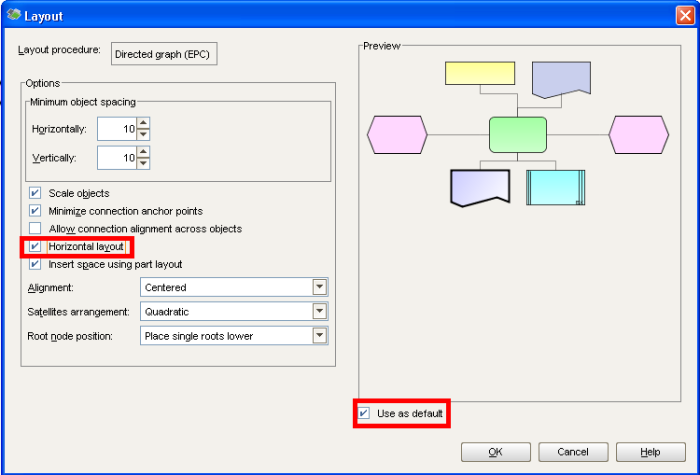This screenshot has width=700, height=475.
Task: Confirm the layout with OK
Action: (496, 452)
